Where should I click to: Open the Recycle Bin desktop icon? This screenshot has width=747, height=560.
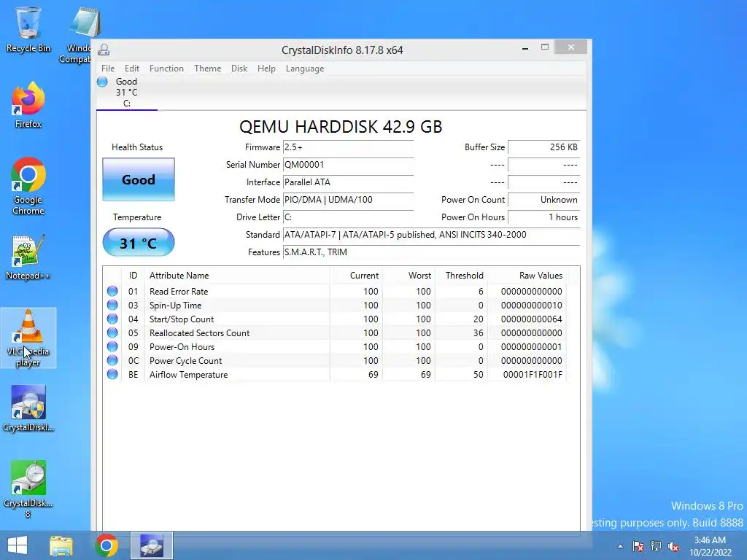tap(28, 28)
